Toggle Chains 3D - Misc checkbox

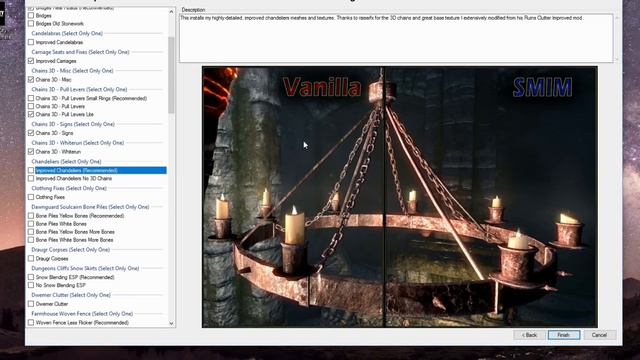coord(31,80)
